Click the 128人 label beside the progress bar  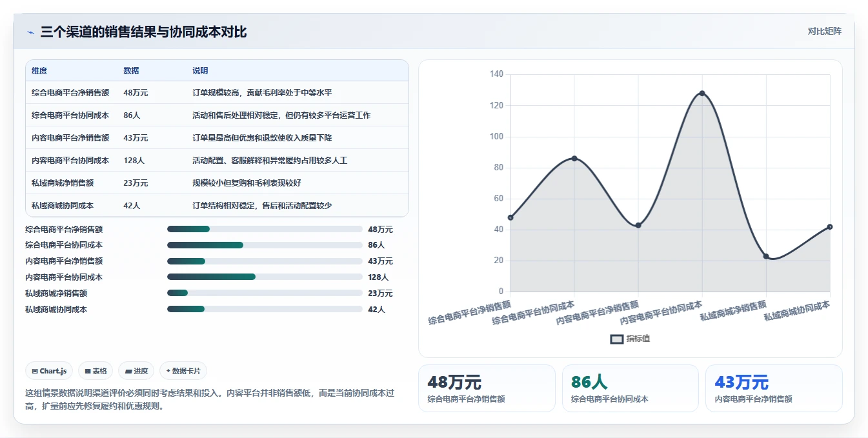click(378, 277)
